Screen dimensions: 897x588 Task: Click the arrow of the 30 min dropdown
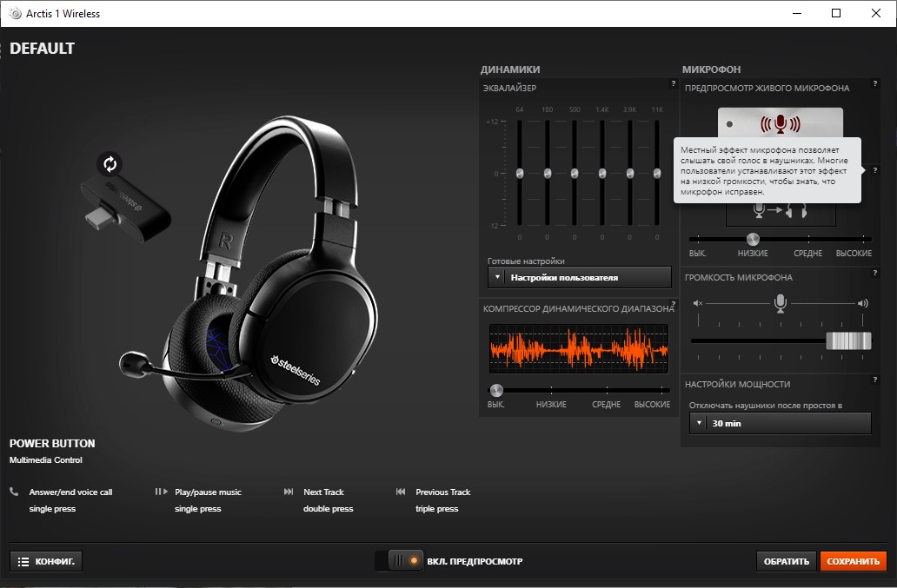click(699, 424)
